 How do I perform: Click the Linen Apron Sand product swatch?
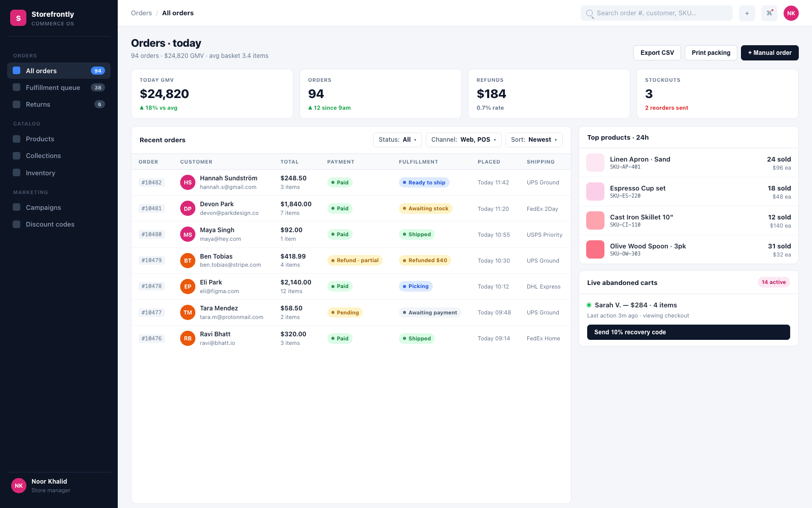[x=595, y=163]
